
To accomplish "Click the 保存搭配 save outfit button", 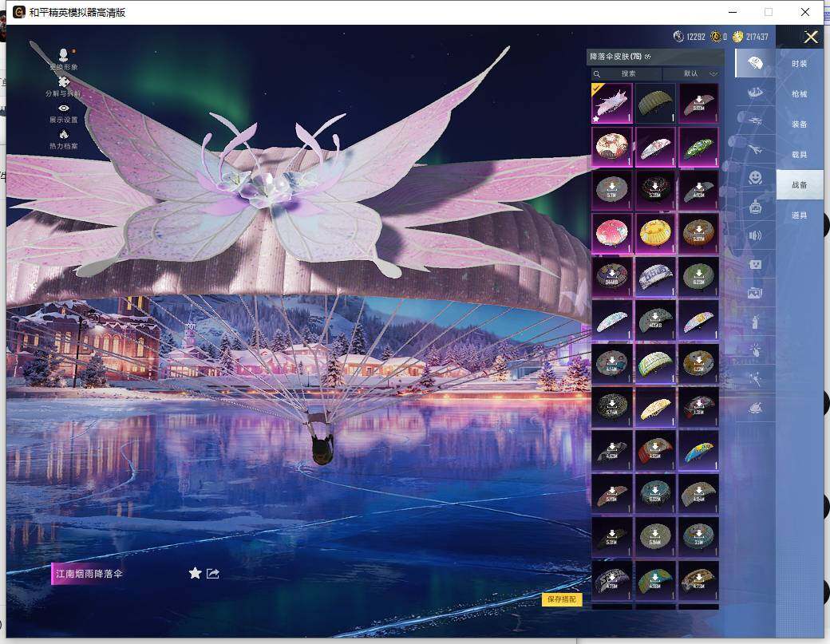I will click(562, 599).
